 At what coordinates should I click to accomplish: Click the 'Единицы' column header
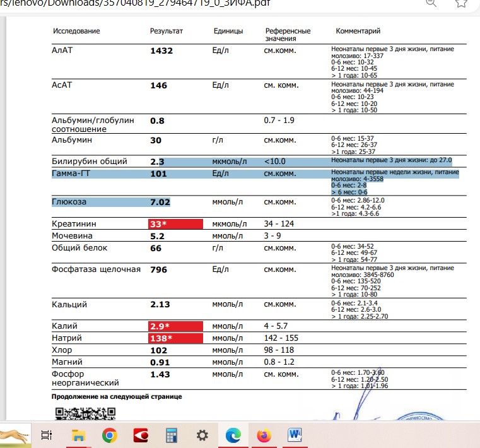pyautogui.click(x=228, y=31)
